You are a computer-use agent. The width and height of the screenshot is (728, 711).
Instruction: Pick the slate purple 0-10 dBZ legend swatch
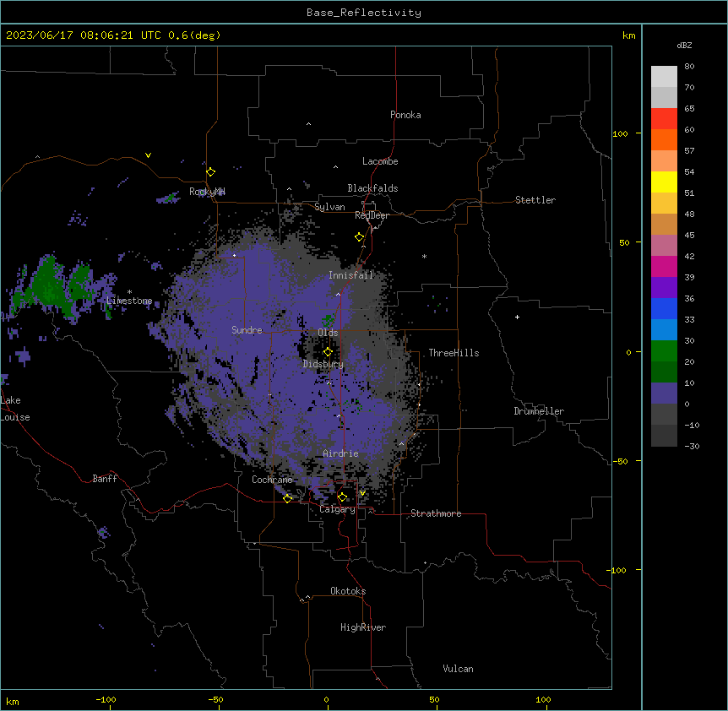pyautogui.click(x=664, y=393)
